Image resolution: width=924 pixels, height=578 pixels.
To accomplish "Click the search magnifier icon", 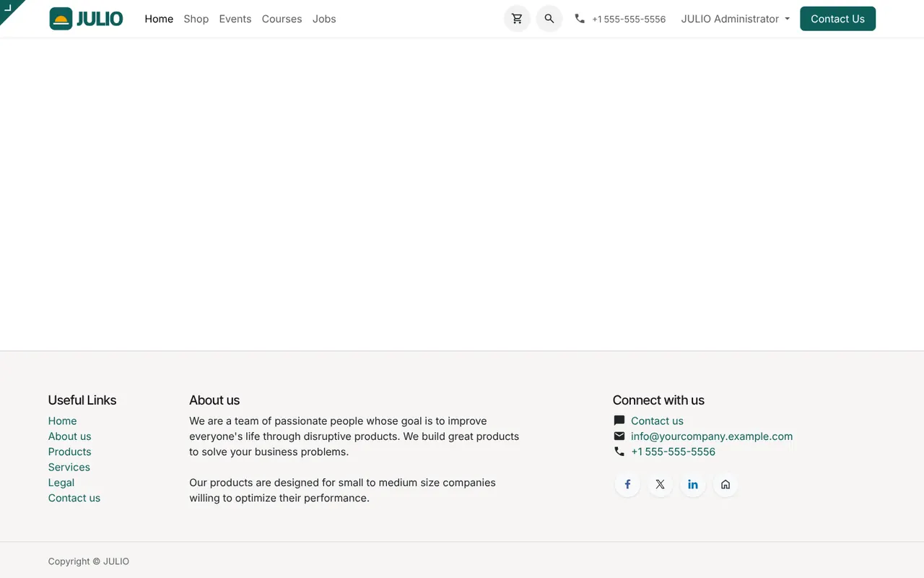I will (x=549, y=19).
